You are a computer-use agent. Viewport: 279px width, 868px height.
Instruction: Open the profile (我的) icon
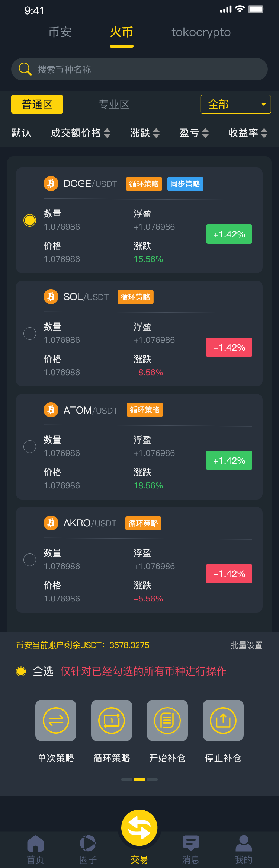[244, 843]
